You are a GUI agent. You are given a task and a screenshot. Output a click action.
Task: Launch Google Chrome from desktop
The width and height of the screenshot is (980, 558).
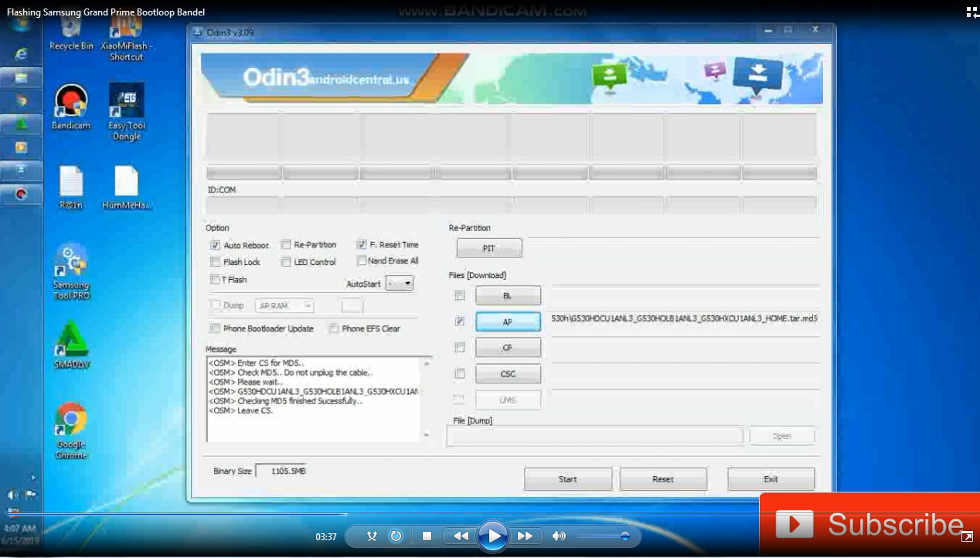pyautogui.click(x=70, y=430)
